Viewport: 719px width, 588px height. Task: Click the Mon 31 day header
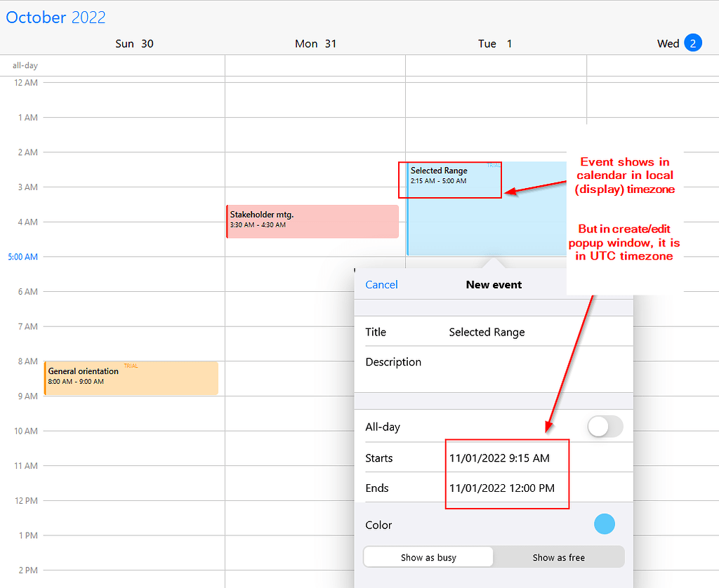[316, 43]
